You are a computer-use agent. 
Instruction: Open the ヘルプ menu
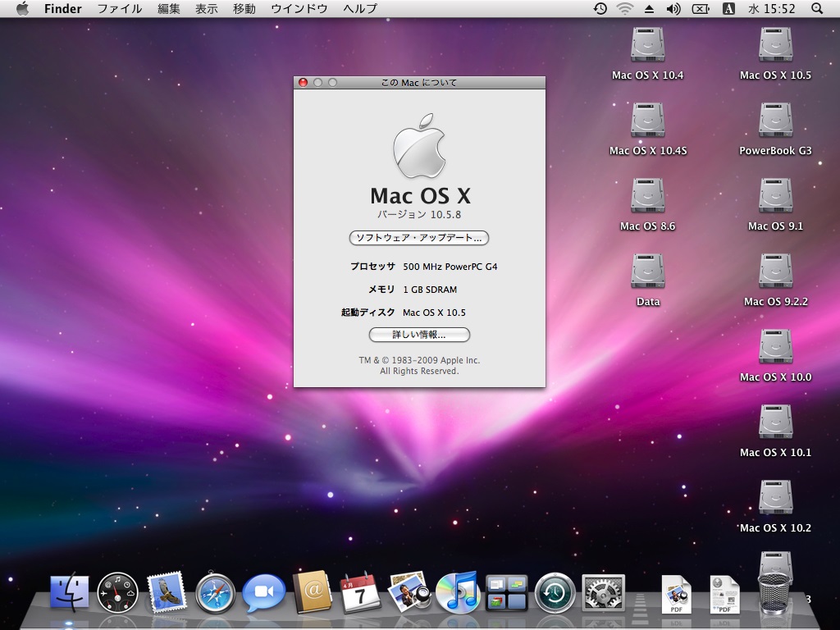pyautogui.click(x=360, y=8)
